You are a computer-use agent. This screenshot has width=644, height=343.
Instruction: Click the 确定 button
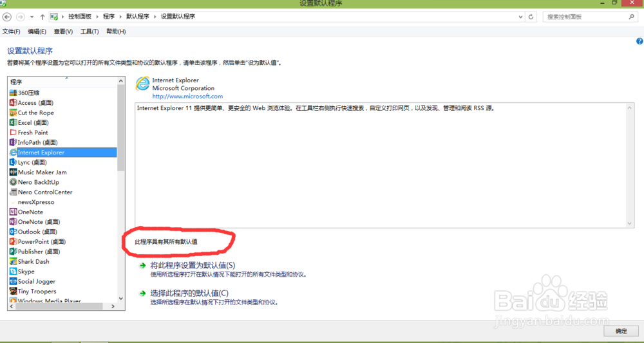pyautogui.click(x=621, y=331)
